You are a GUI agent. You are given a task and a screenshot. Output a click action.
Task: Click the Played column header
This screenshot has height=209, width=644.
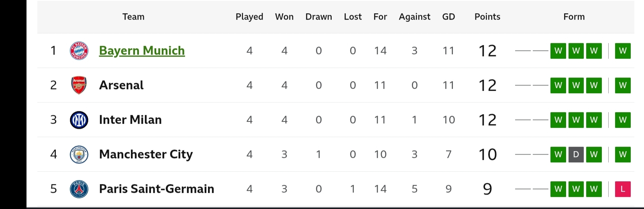[x=249, y=17]
